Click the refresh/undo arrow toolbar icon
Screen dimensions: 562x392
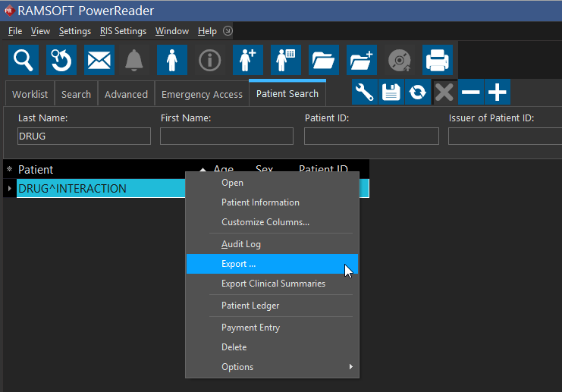61,60
